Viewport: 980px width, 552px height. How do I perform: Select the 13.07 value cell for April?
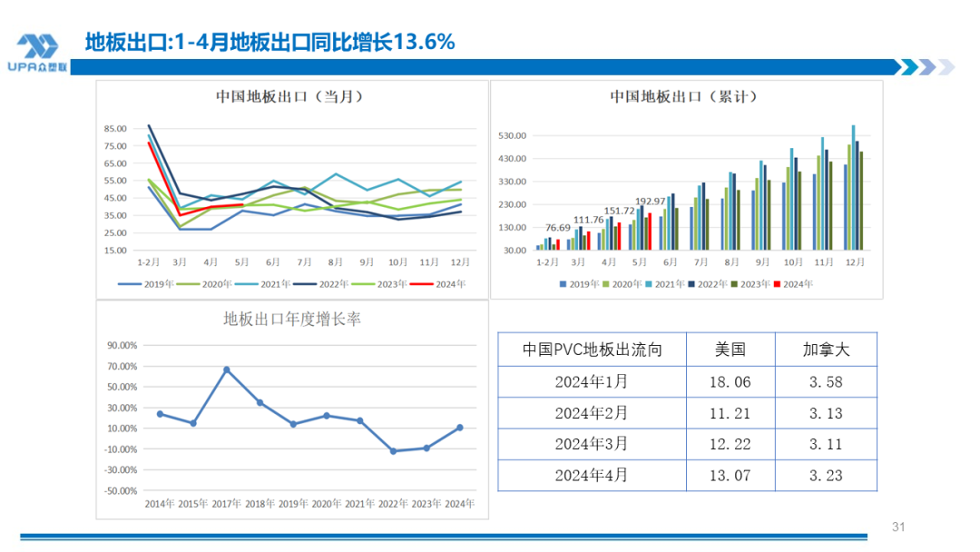tap(729, 475)
